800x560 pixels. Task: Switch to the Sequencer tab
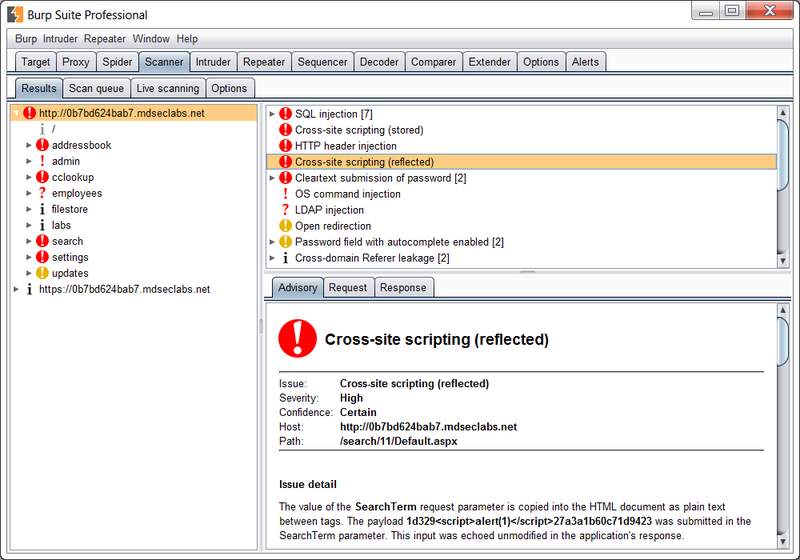(x=322, y=62)
